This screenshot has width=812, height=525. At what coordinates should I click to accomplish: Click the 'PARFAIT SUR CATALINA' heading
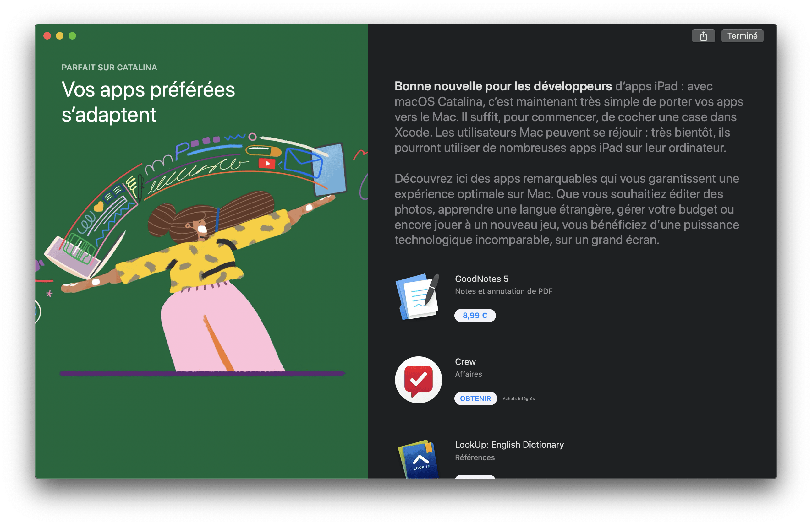(109, 68)
